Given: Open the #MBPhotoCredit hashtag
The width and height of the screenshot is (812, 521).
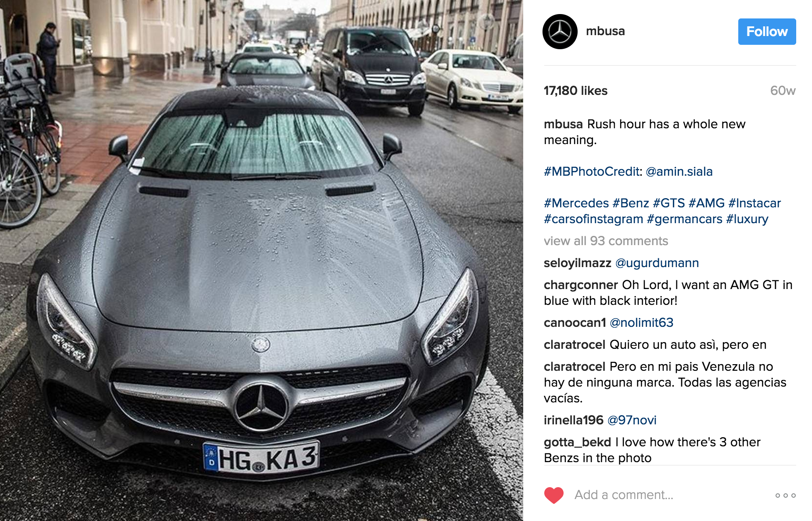Looking at the screenshot, I should [x=592, y=171].
